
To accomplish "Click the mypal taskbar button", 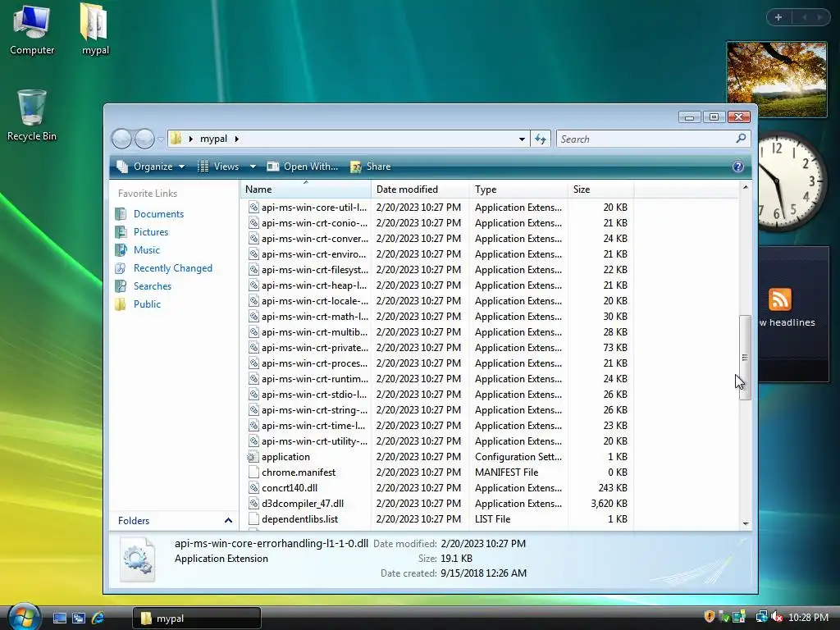I will click(197, 619).
